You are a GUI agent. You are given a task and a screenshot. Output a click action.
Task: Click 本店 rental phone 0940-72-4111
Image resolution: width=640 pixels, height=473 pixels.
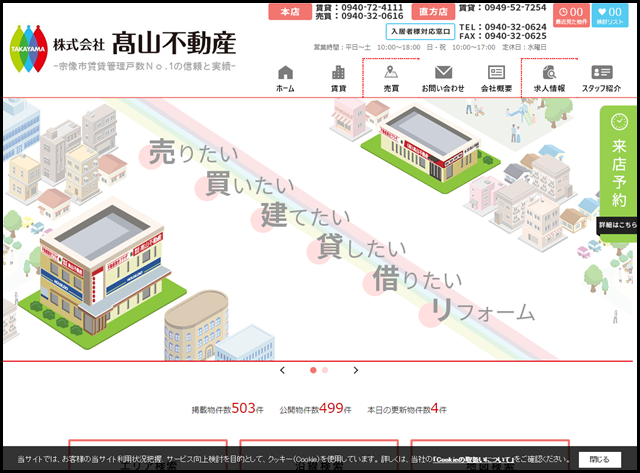point(372,7)
